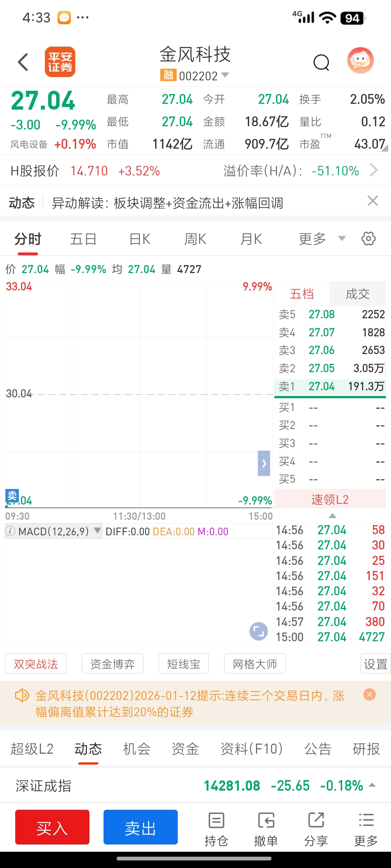This screenshot has height=868, width=391.
Task: Switch to the 日K chart tab
Action: [140, 239]
